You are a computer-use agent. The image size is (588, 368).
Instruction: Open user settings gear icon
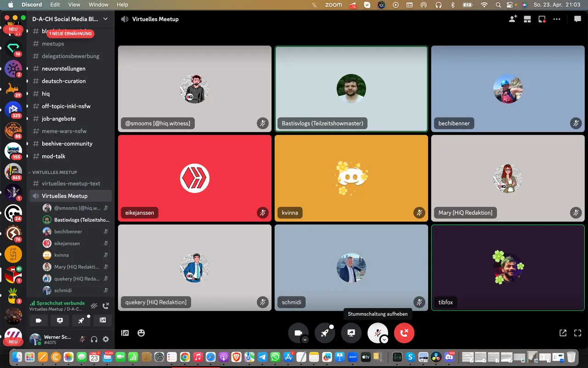106,339
